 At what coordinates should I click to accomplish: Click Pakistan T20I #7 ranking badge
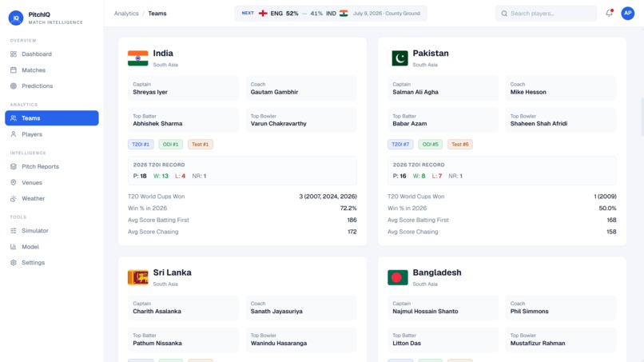point(400,144)
